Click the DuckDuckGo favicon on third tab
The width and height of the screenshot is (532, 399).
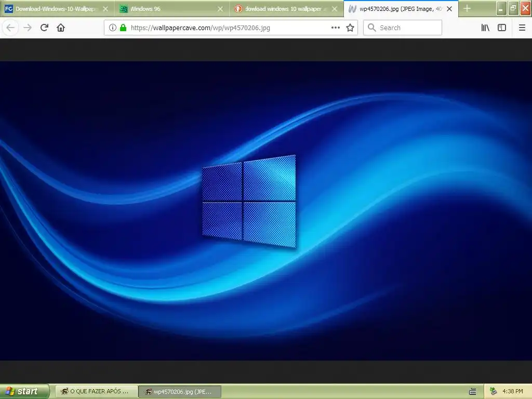click(x=238, y=9)
